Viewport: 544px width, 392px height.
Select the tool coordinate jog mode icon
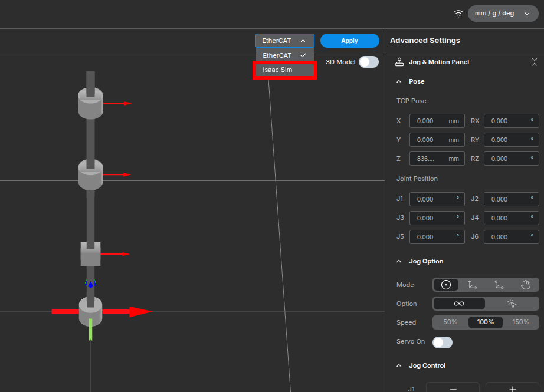point(499,285)
